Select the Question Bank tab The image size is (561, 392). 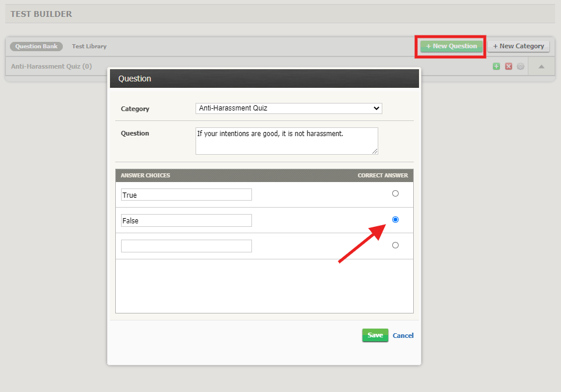(36, 46)
